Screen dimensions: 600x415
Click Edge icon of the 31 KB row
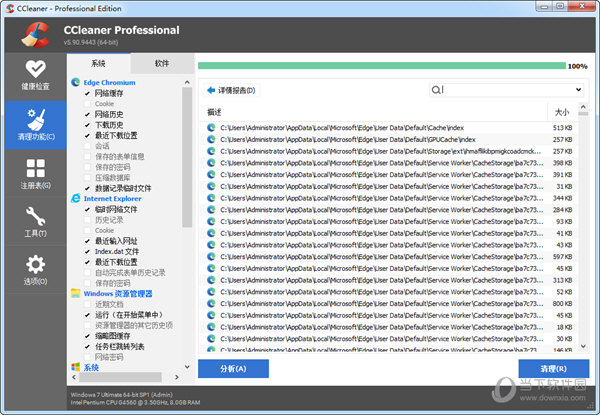[211, 186]
